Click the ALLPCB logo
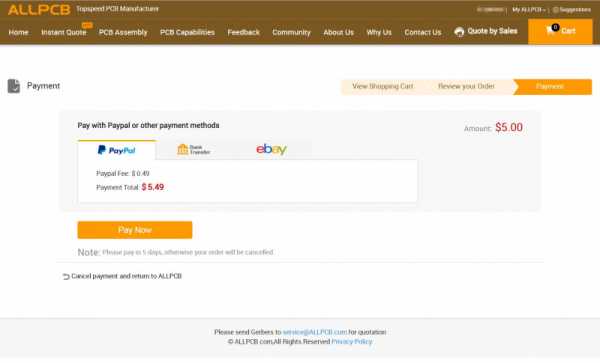 [39, 10]
